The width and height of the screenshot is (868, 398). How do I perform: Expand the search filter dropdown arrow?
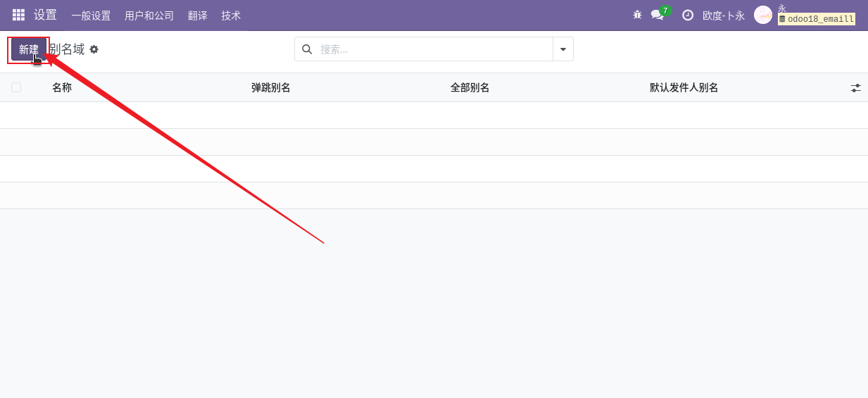tap(563, 49)
